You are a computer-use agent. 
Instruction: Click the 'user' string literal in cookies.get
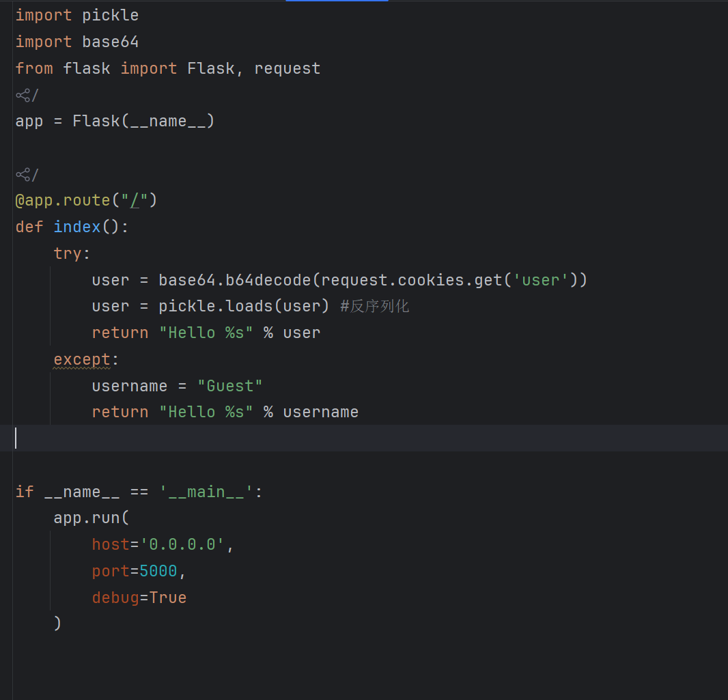click(540, 280)
